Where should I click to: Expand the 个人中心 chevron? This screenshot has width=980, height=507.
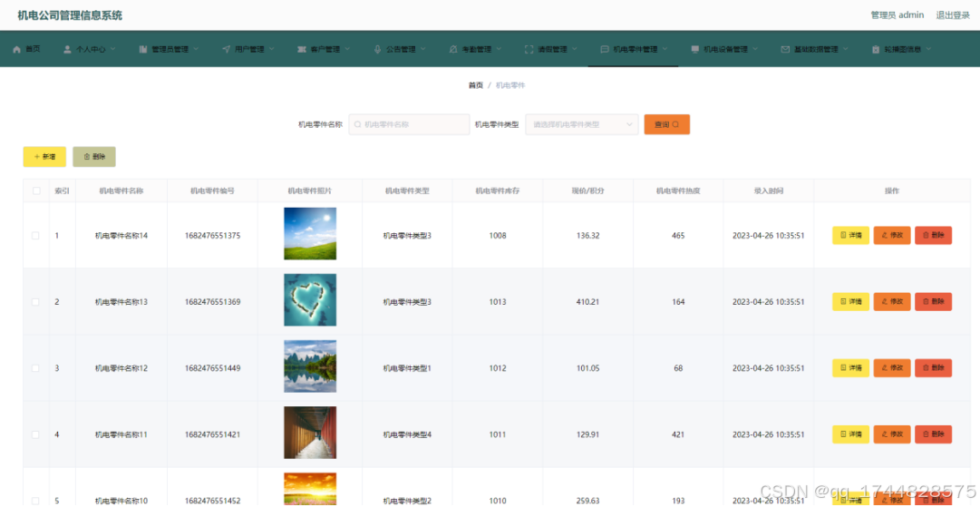coord(113,49)
